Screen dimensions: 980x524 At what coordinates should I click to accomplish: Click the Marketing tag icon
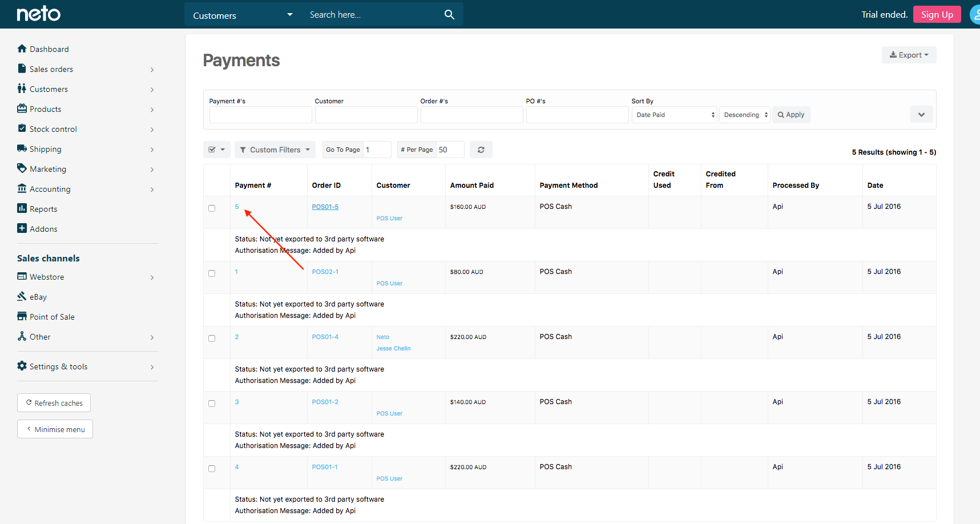point(22,168)
